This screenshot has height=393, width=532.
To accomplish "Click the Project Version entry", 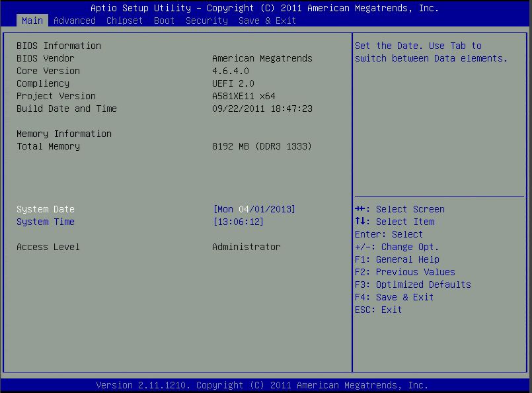I will (53, 96).
